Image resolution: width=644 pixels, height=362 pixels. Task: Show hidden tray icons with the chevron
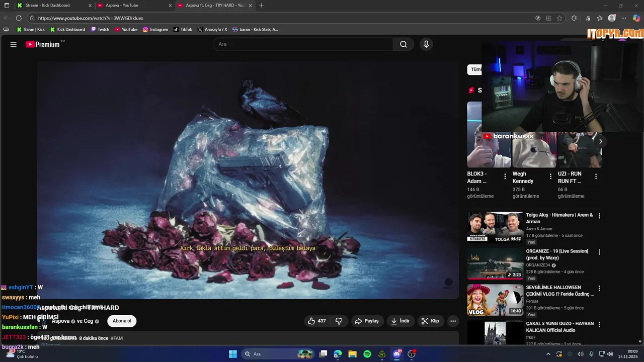548,354
